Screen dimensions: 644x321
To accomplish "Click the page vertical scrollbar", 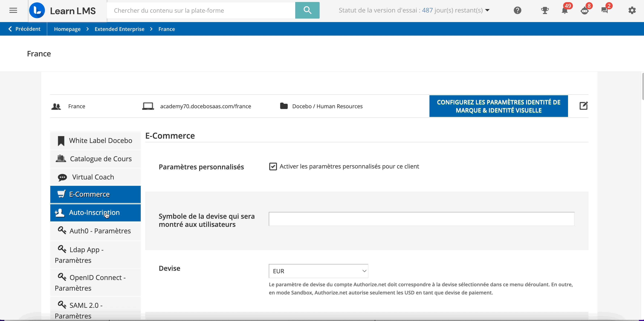I will point(643,86).
